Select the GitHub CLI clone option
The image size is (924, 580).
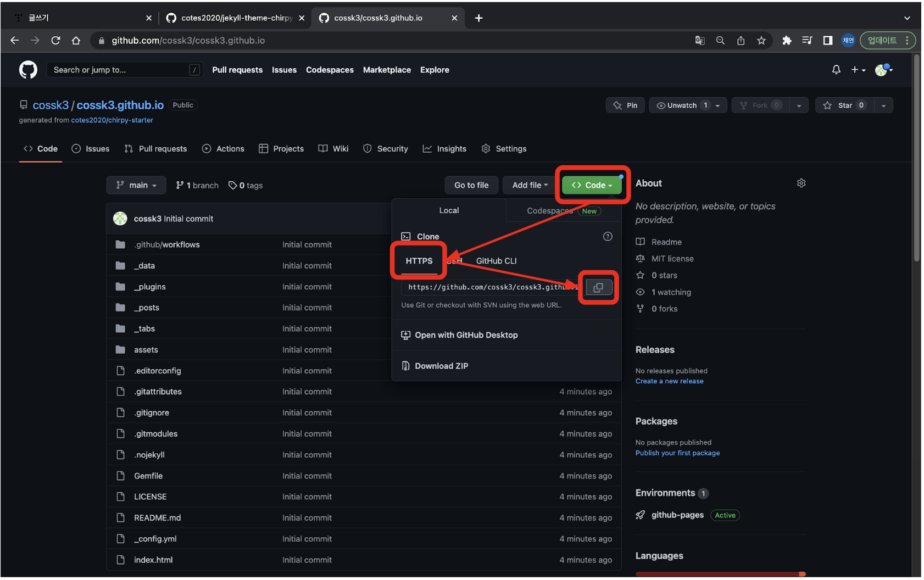(x=496, y=261)
